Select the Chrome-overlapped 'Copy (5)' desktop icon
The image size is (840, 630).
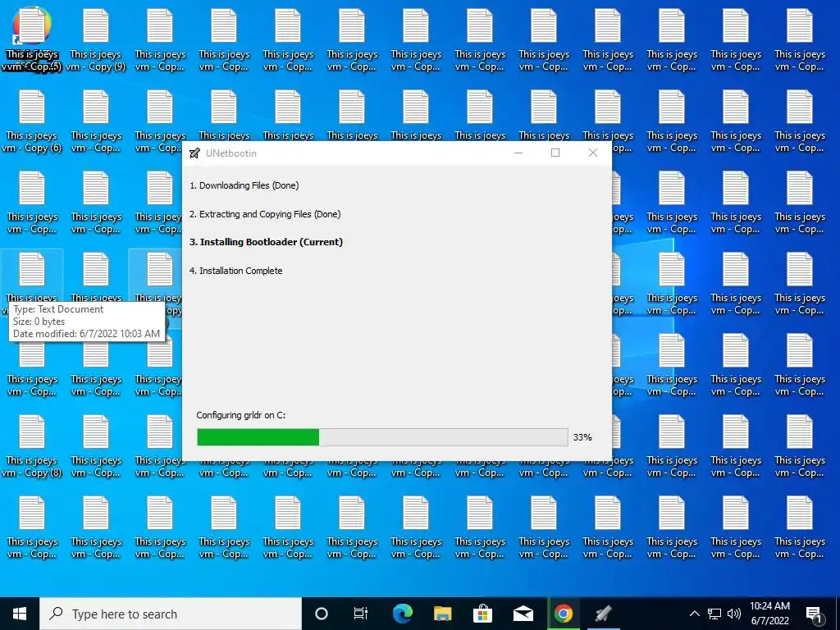[32, 39]
